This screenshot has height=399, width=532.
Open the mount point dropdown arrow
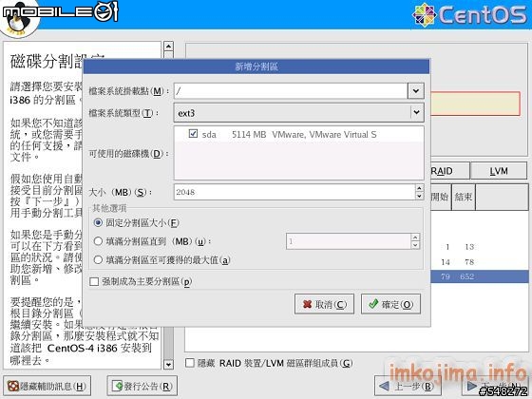pos(416,91)
